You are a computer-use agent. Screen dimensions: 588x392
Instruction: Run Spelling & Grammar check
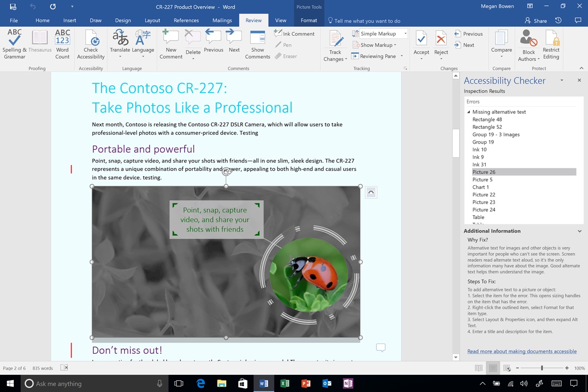[x=14, y=44]
